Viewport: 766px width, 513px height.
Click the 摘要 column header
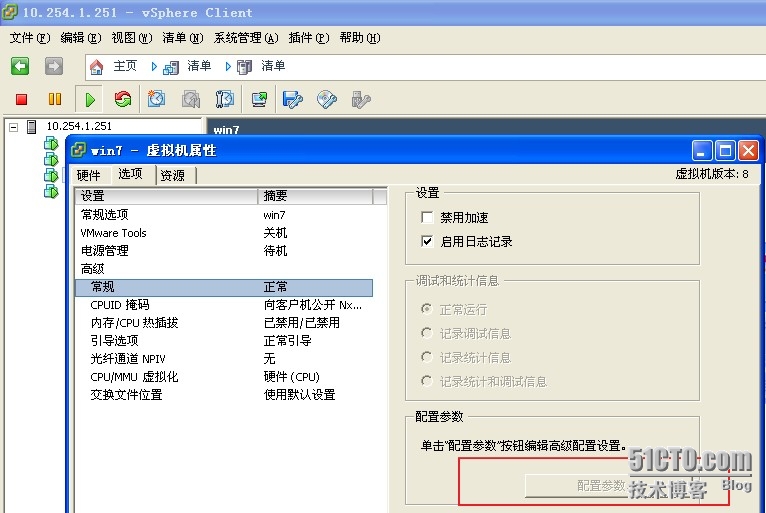pyautogui.click(x=315, y=196)
